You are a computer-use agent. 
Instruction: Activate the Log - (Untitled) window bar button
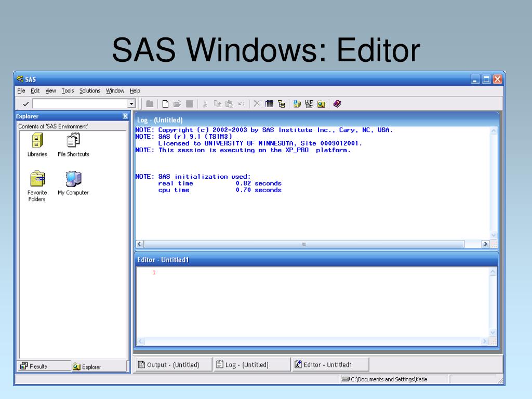click(251, 365)
